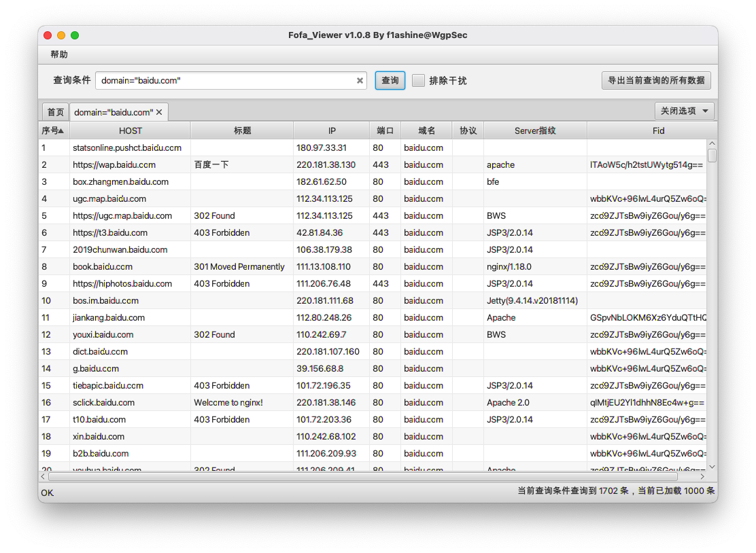This screenshot has width=756, height=553.
Task: Close the domain="baidu.com" tab
Action: pos(159,112)
